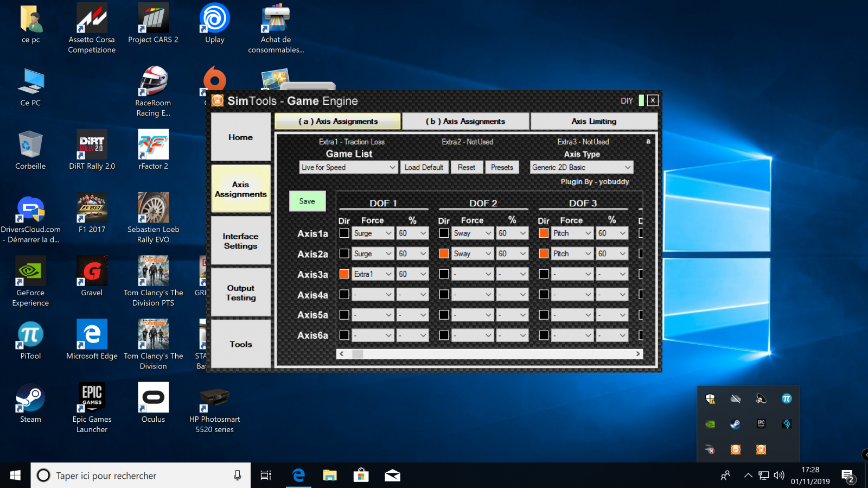Open Output Testing section
This screenshot has height=488, width=868.
(x=241, y=293)
